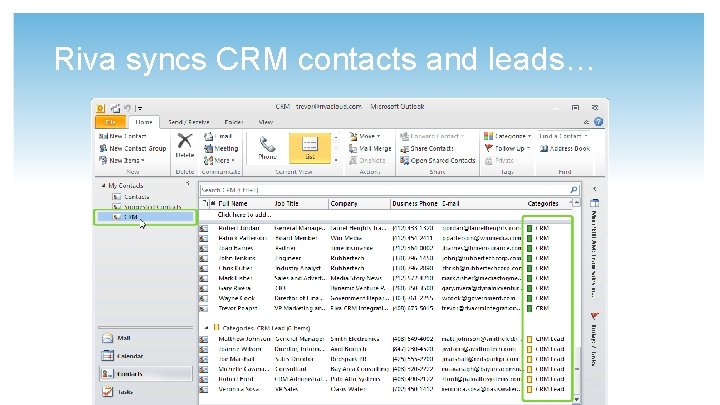Click the yellow CRM Lead swatch of Matthew Johnson
Screen dimensions: 720x405
529,339
